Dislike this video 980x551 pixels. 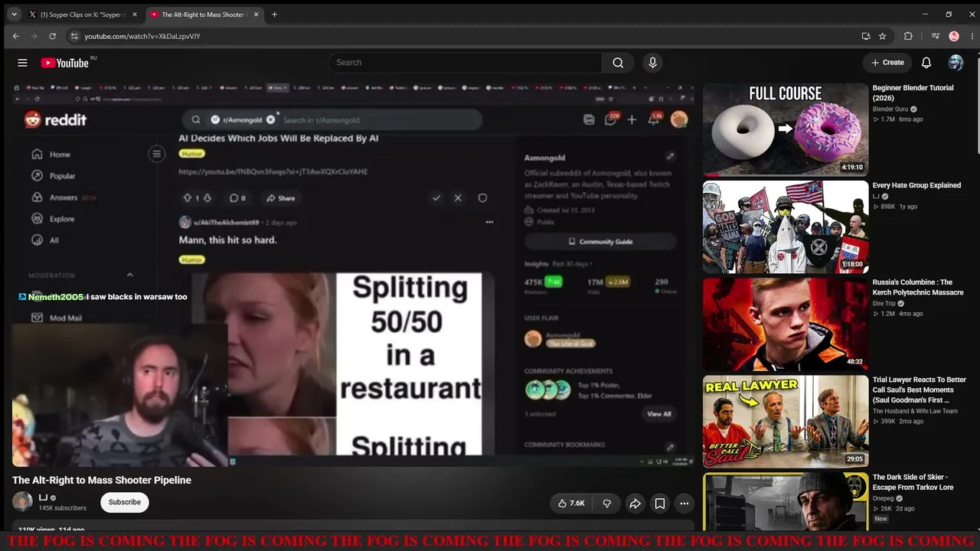[607, 504]
